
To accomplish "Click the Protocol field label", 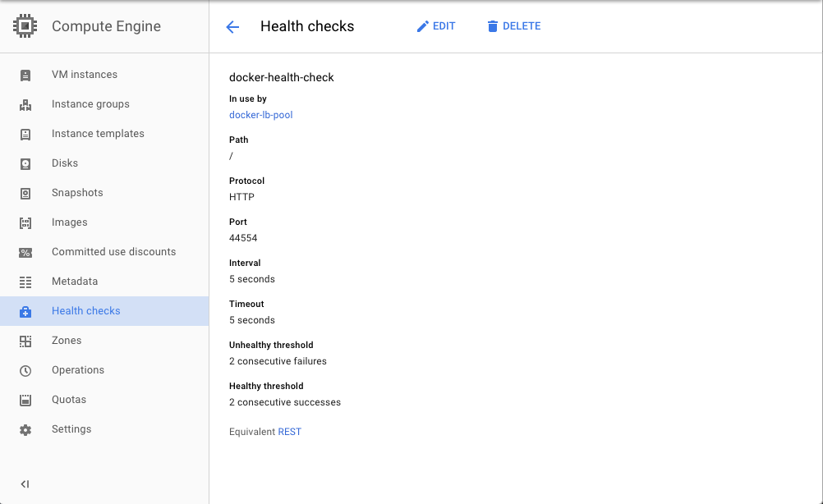I will tap(246, 181).
